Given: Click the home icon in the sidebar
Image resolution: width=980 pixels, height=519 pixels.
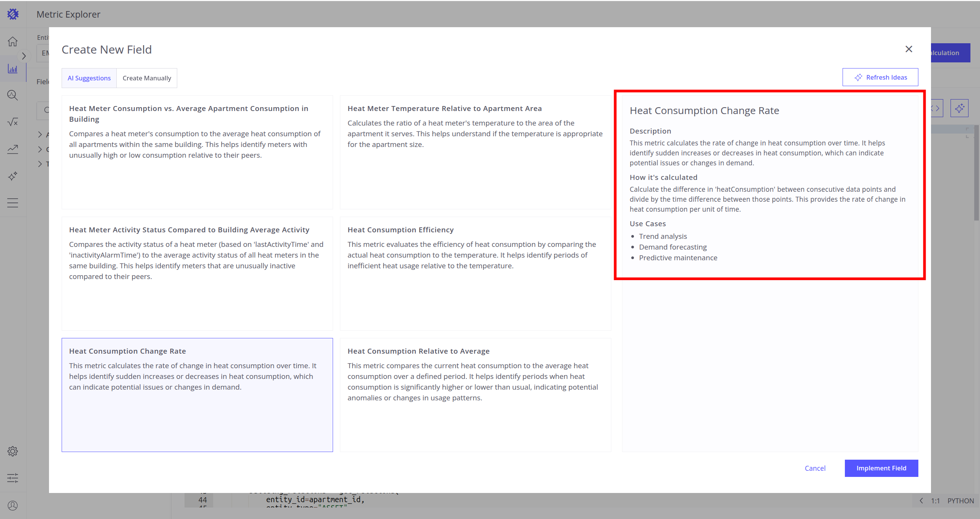Looking at the screenshot, I should (13, 41).
